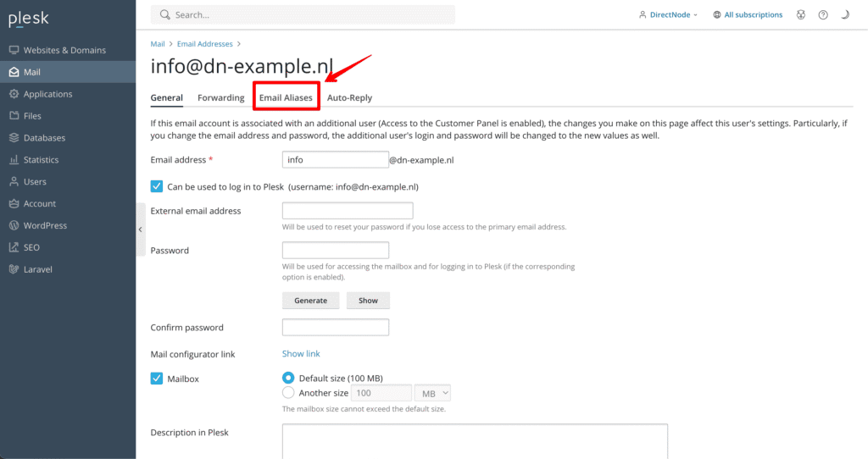Open Databases in the sidebar
The image size is (868, 459).
click(x=44, y=138)
